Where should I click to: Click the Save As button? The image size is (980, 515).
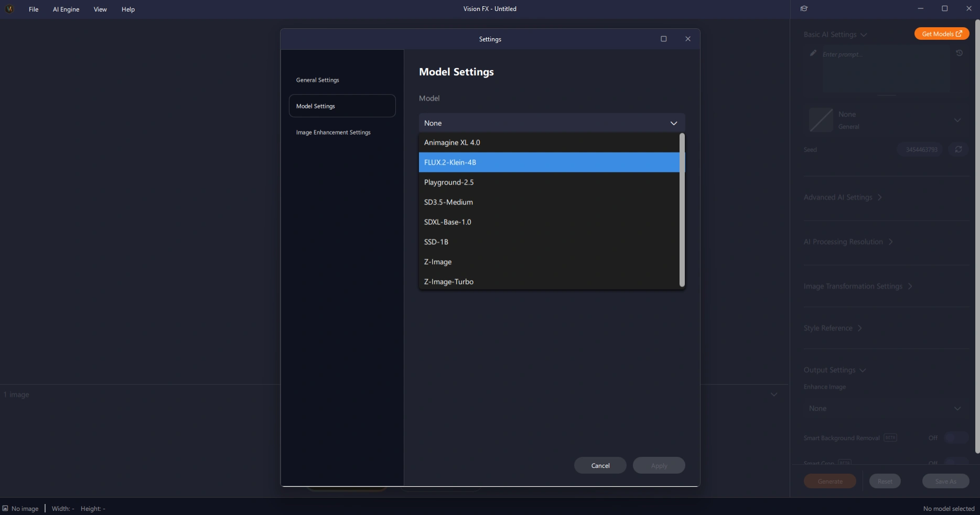pyautogui.click(x=946, y=481)
